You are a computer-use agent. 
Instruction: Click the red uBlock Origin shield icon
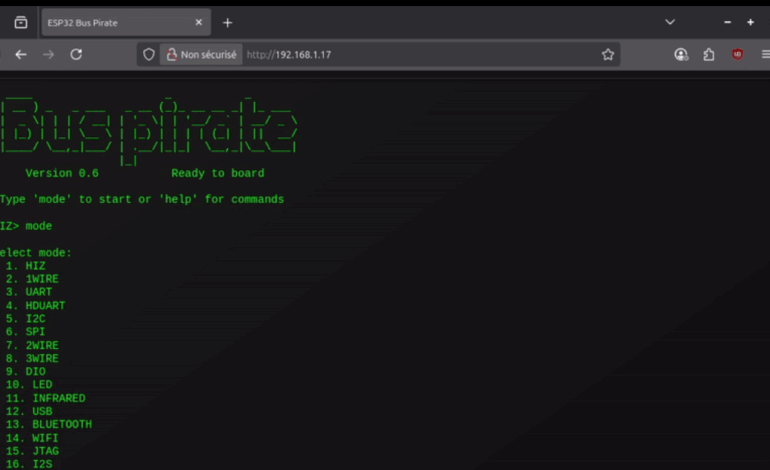click(737, 55)
